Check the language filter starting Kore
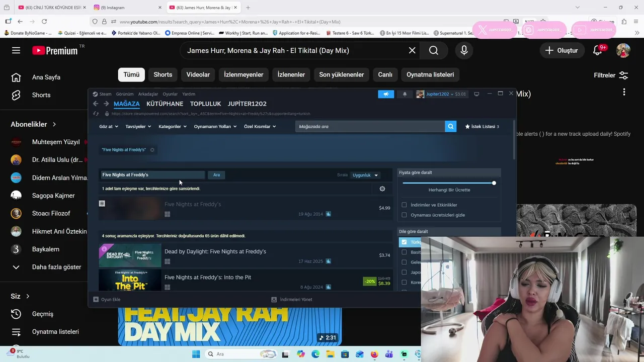 point(404,283)
